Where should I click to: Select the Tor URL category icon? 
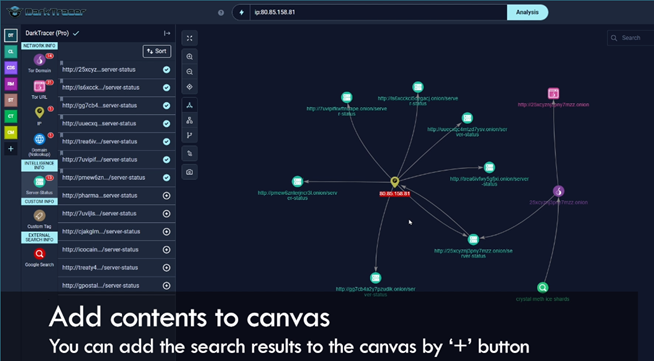39,87
